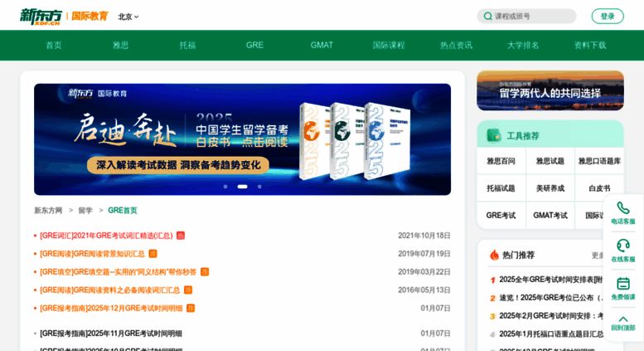The height and width of the screenshot is (351, 644).
Task: Click badge icon beside GRE填空题 article
Action: coord(205,271)
